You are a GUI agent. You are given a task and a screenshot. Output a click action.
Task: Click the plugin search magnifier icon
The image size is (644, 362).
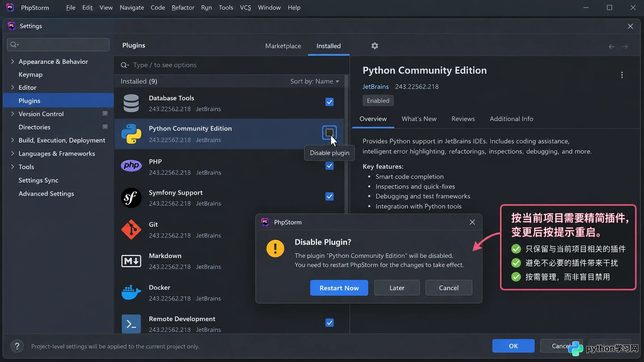coord(124,65)
